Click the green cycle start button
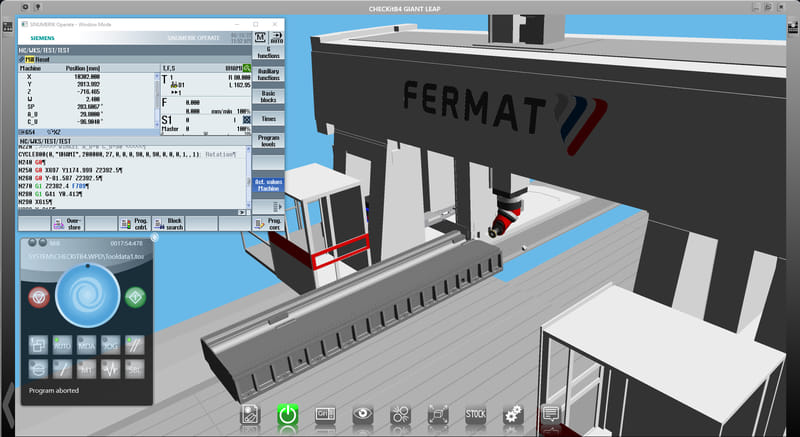Screen dimensions: 800x437 pos(135,297)
